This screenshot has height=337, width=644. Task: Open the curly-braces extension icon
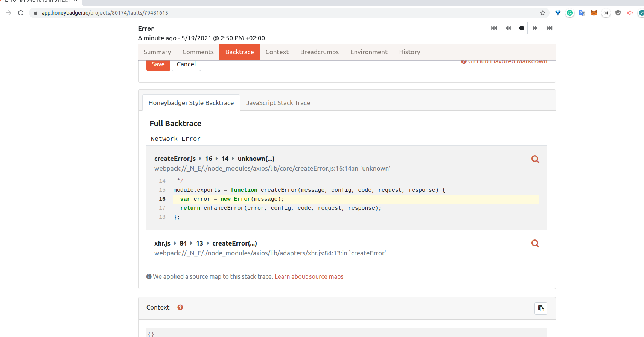coord(606,13)
